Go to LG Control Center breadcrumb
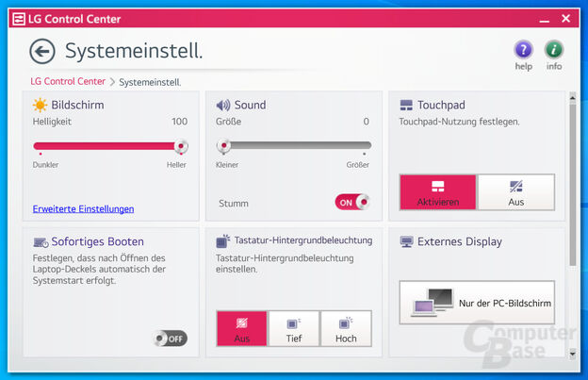The height and width of the screenshot is (380, 588). [68, 82]
